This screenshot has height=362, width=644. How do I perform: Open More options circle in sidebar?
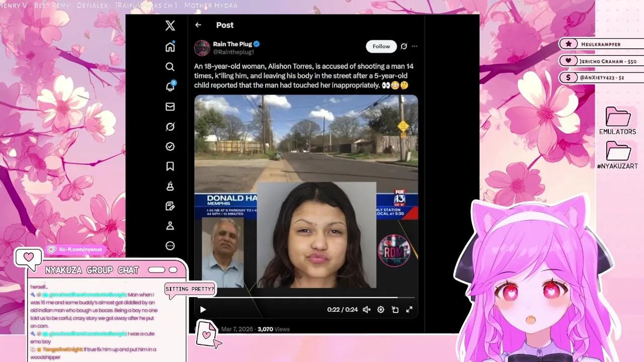(170, 246)
